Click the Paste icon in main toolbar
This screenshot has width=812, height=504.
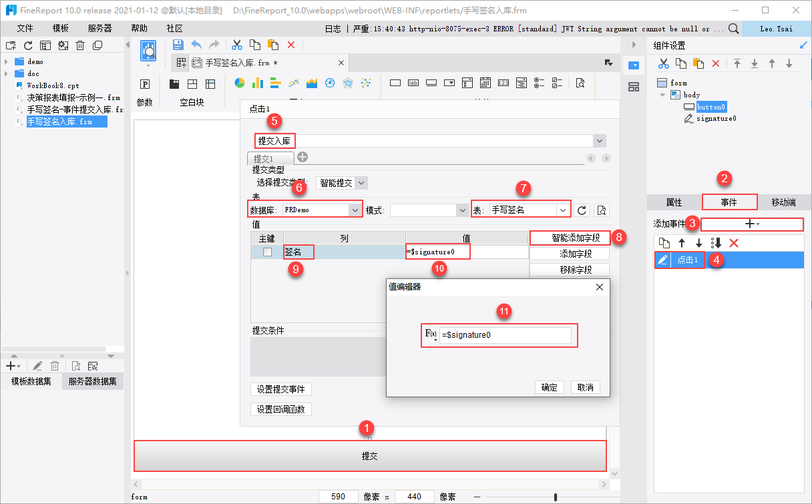[272, 45]
